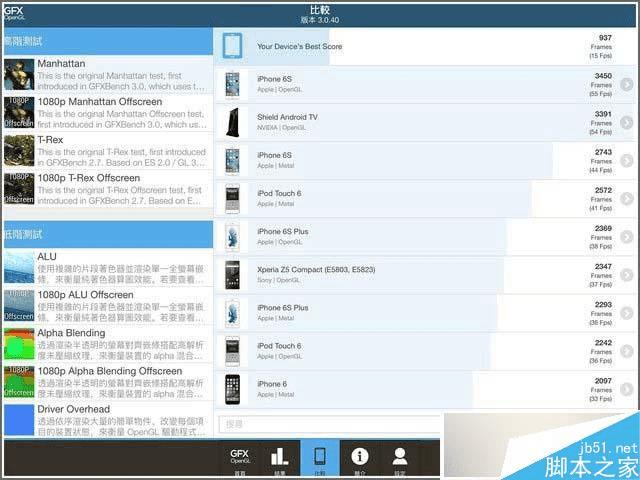Click the Shield Android TV device name
640x480 pixels.
coord(287,117)
